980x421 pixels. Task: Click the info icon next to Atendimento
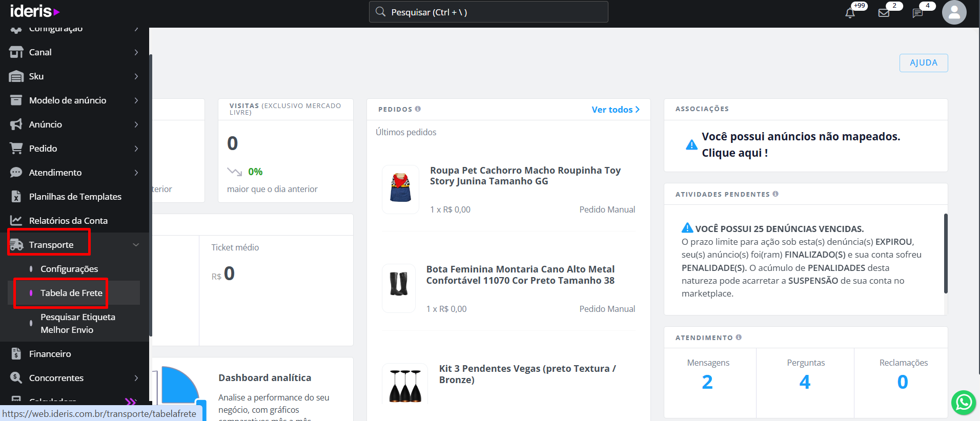[x=739, y=337]
